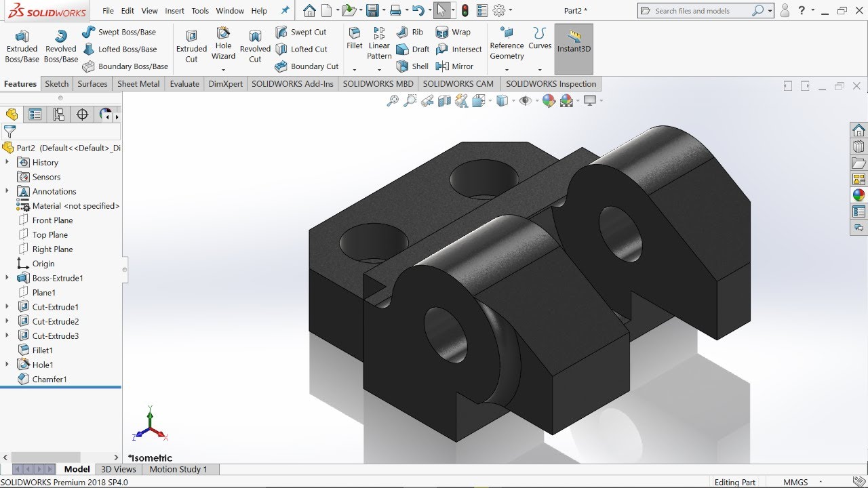
Task: Select the Extruded Boss/Base tool
Action: pyautogui.click(x=22, y=47)
